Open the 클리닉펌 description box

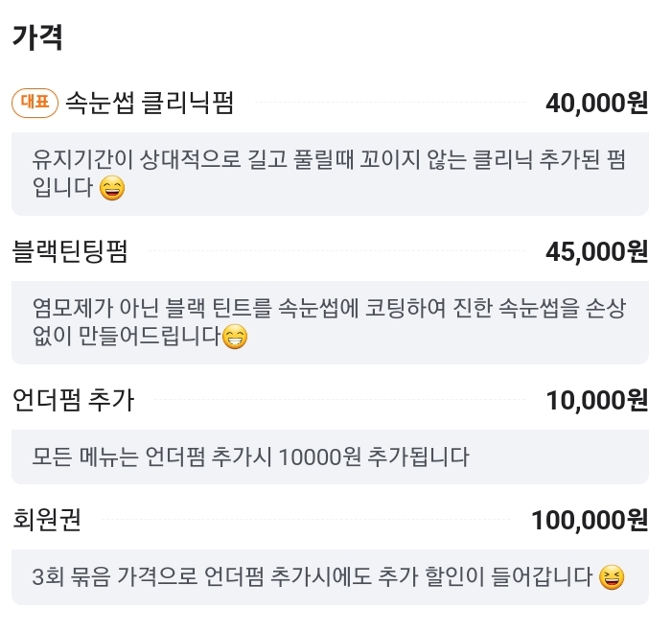(x=330, y=175)
